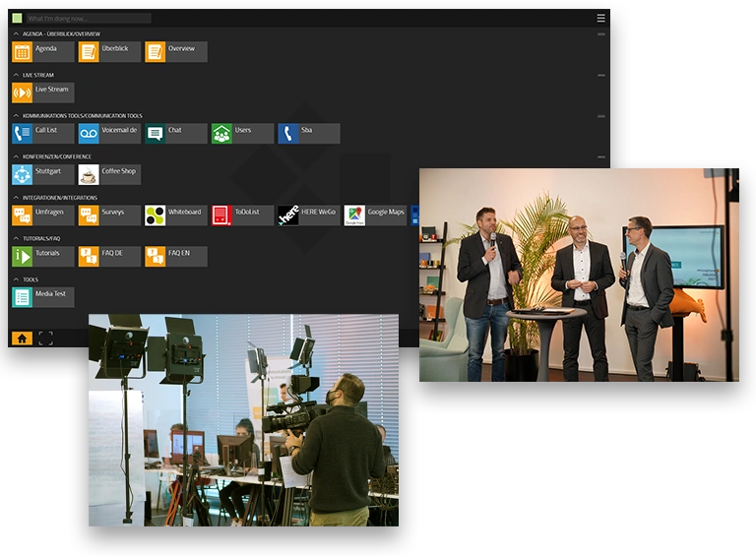Image resolution: width=756 pixels, height=556 pixels.
Task: Collapse the Tools section
Action: pyautogui.click(x=16, y=279)
